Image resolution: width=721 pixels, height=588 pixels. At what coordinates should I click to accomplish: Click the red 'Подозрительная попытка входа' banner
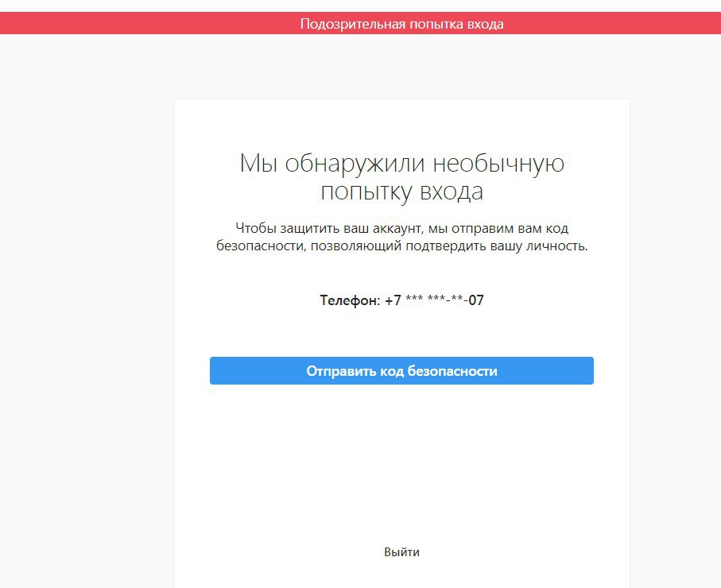click(x=361, y=23)
